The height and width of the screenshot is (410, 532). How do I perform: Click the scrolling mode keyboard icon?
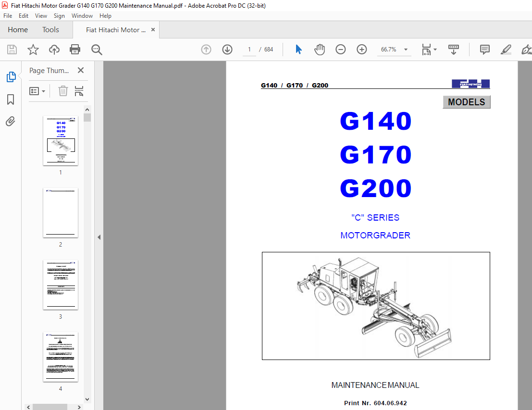tap(453, 50)
